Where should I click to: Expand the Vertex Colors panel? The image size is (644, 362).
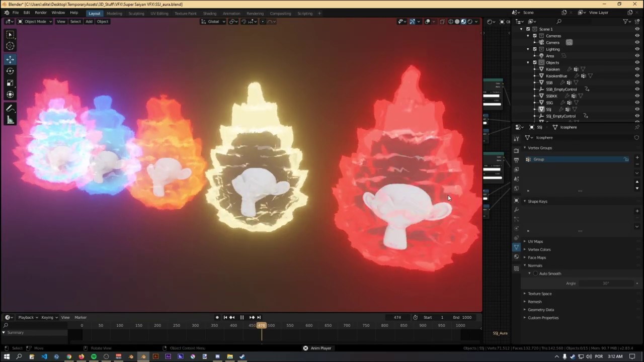[525, 249]
